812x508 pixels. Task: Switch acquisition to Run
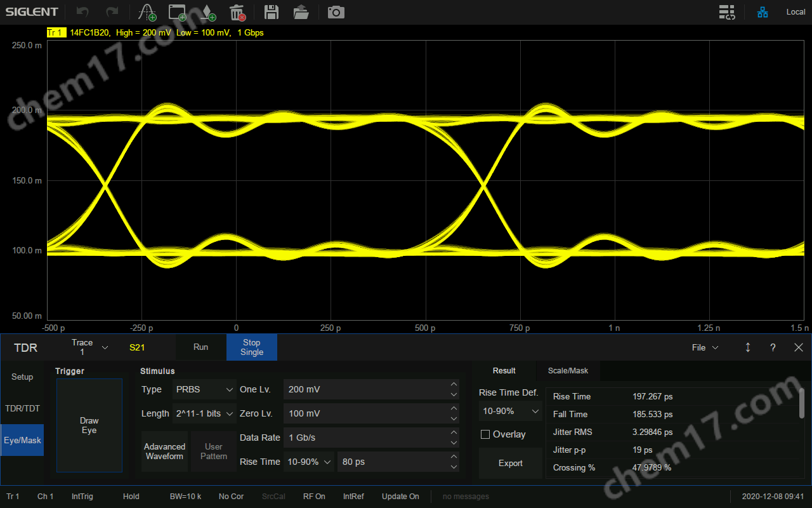(x=200, y=347)
